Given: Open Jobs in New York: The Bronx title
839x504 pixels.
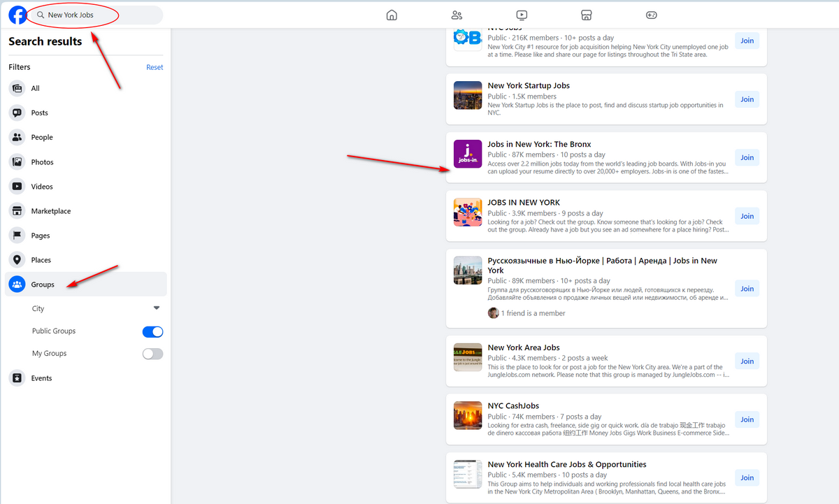Looking at the screenshot, I should [x=539, y=145].
